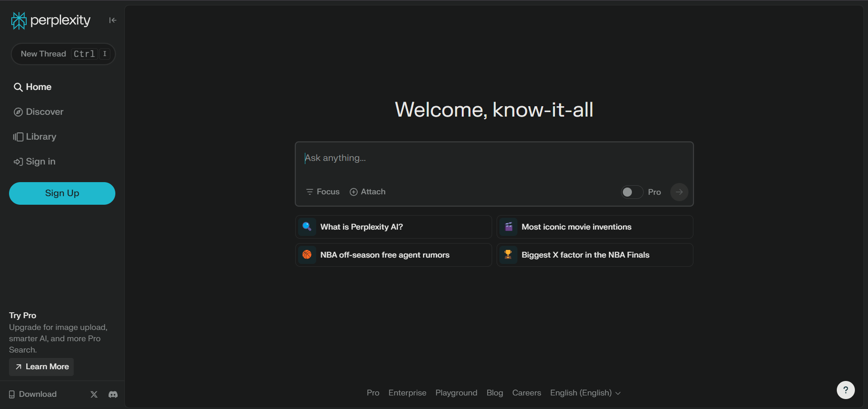Click the Sign Up button
Viewport: 868px width, 409px height.
[x=62, y=193]
